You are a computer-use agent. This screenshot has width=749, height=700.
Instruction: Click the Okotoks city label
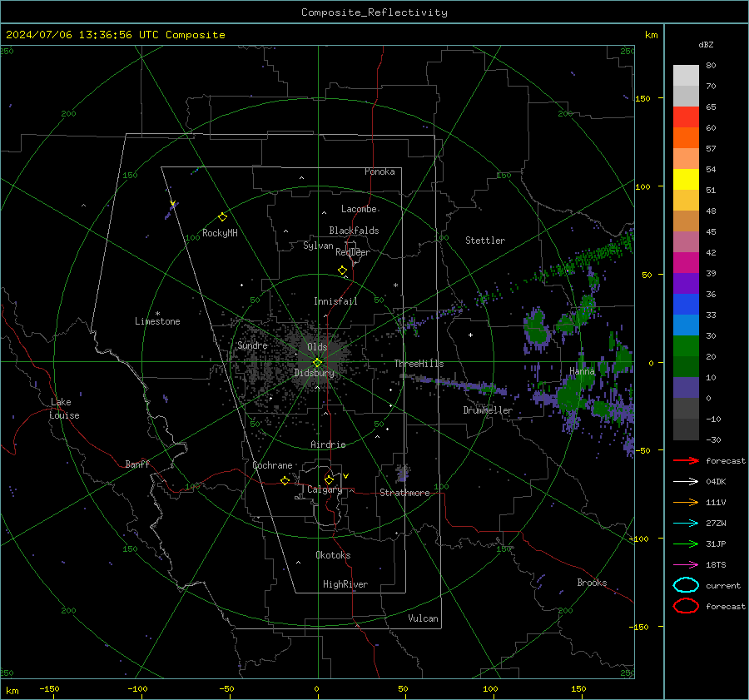[x=333, y=555]
